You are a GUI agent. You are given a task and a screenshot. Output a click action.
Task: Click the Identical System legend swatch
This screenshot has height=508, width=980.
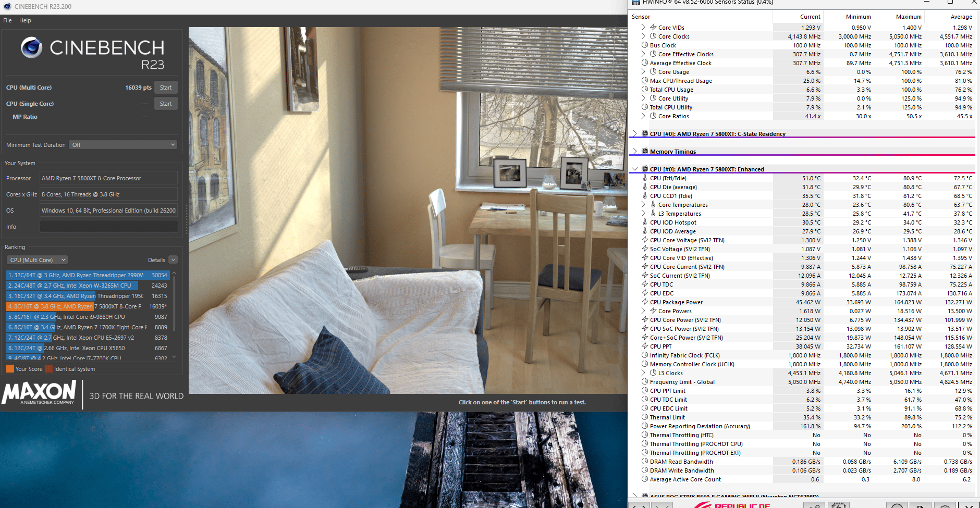[49, 369]
